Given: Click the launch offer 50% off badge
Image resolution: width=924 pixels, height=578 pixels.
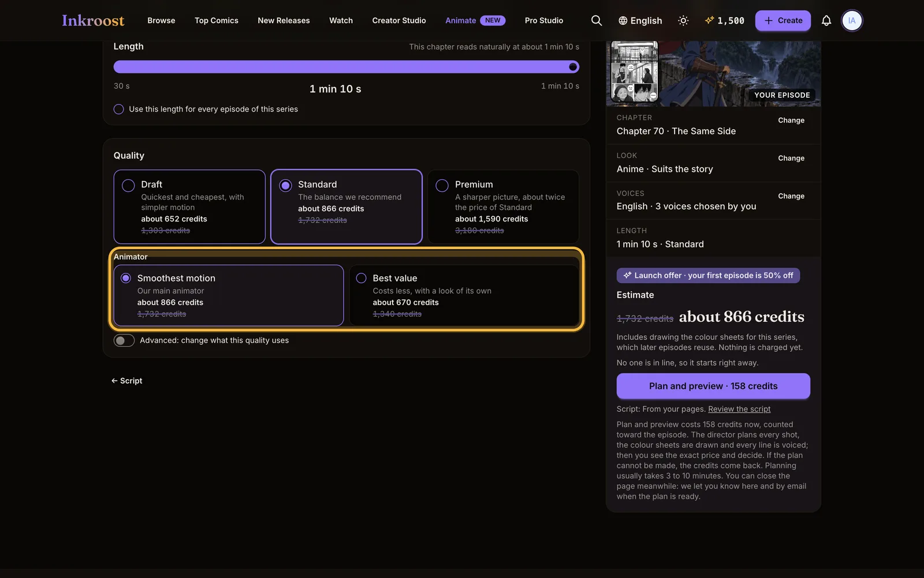Looking at the screenshot, I should coord(708,276).
